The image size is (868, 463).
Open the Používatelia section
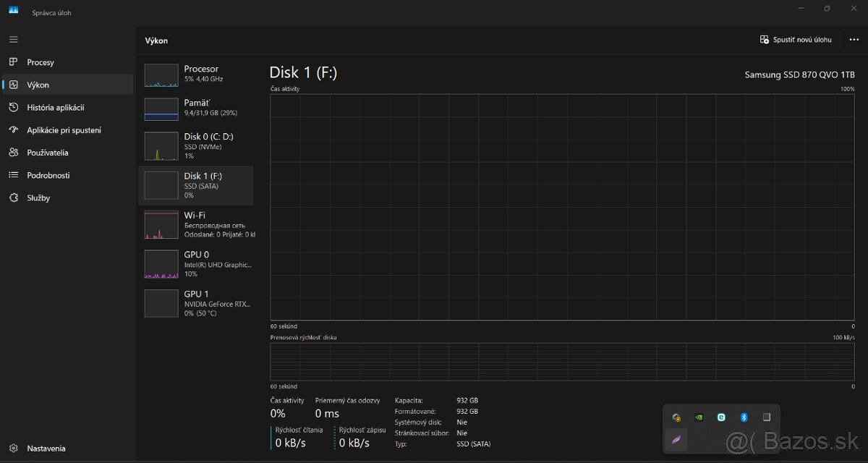click(47, 153)
